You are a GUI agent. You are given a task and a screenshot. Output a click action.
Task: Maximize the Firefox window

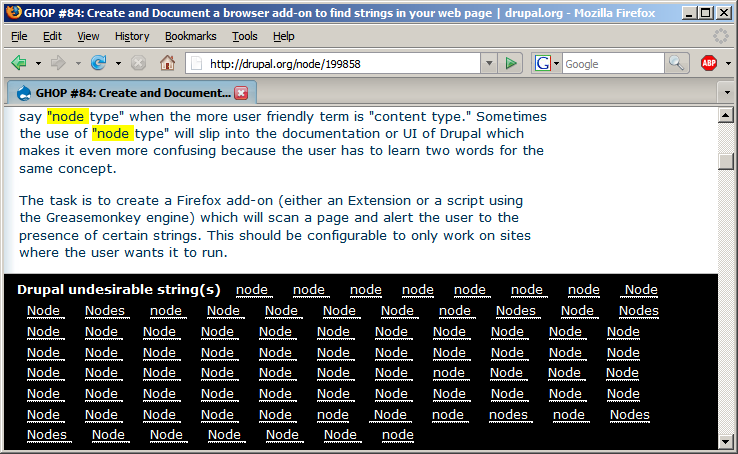coord(706,13)
